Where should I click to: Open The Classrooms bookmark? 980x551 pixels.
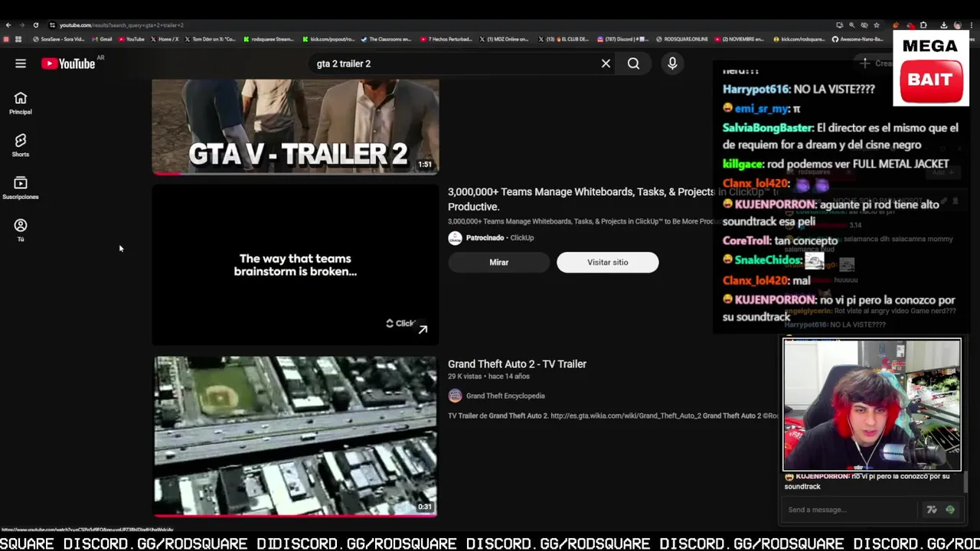(386, 39)
